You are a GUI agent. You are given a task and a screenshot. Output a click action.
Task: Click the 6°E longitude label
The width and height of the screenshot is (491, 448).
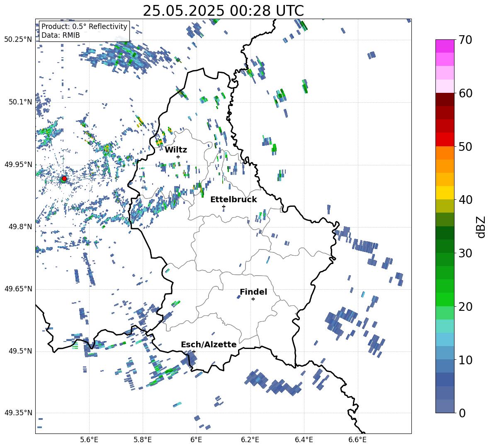coord(196,440)
